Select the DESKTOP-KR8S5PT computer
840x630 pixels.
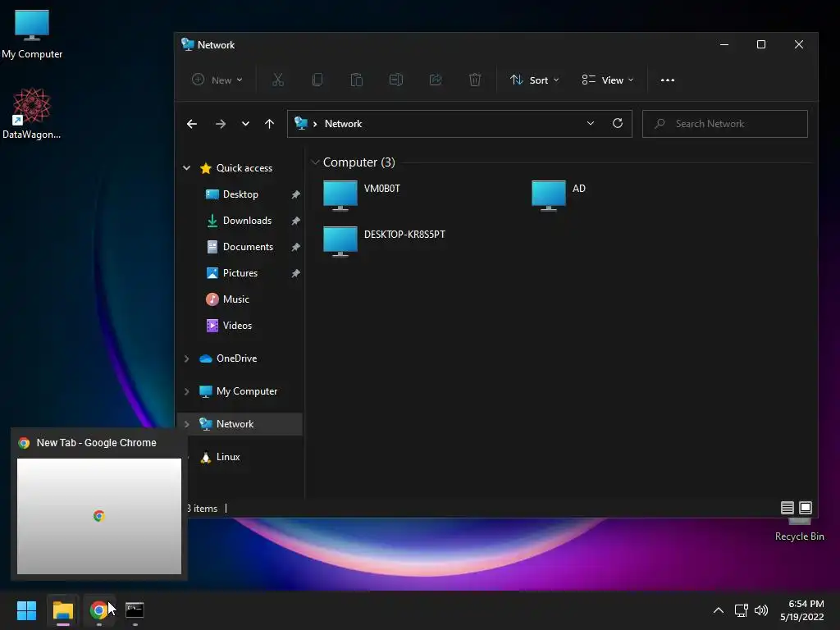tap(384, 241)
